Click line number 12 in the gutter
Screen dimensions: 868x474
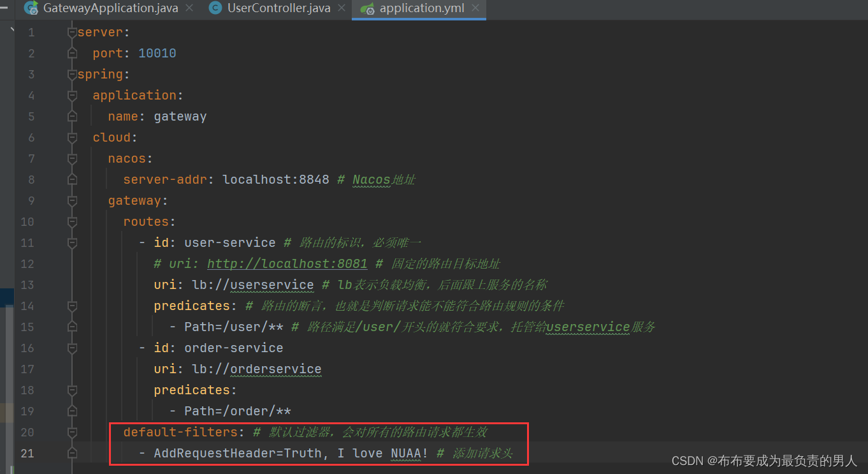click(x=27, y=263)
